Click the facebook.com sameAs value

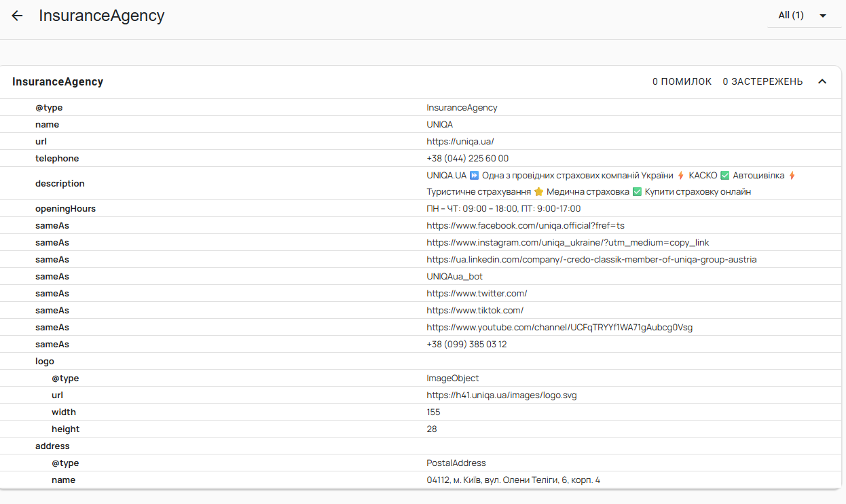(x=526, y=225)
